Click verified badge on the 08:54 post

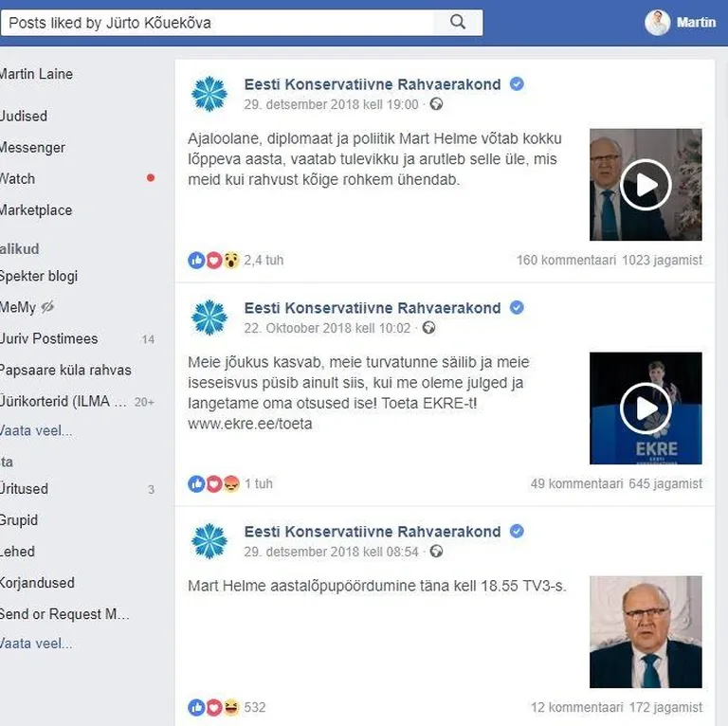click(517, 531)
